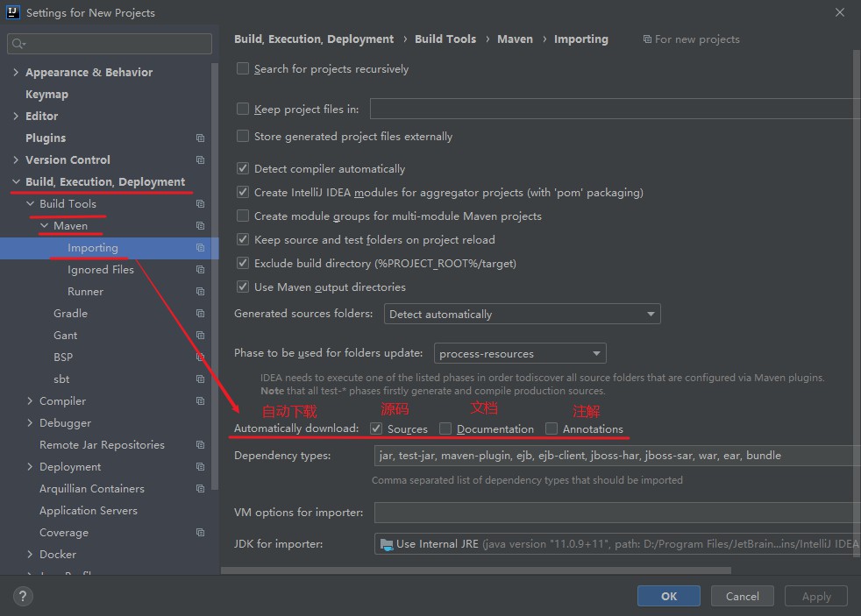Click the project-level icon beside Gradle
Screen dimensions: 861x616
pos(201,313)
